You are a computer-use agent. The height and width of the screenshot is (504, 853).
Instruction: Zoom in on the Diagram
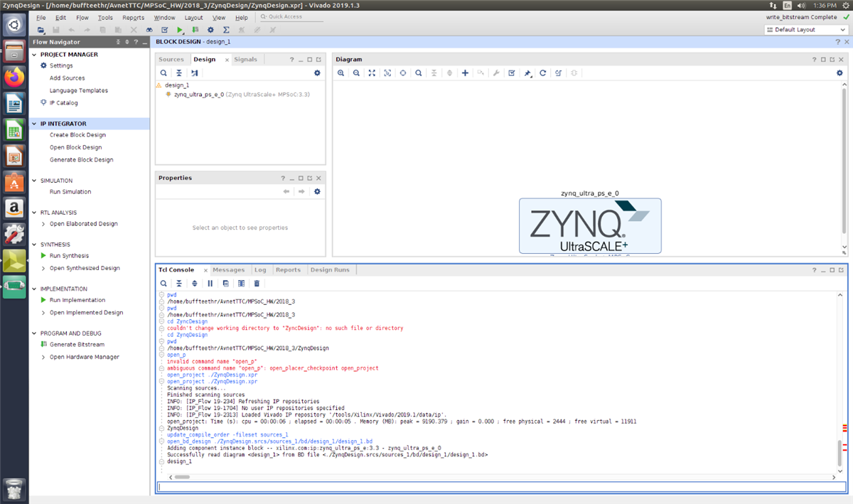coord(341,73)
